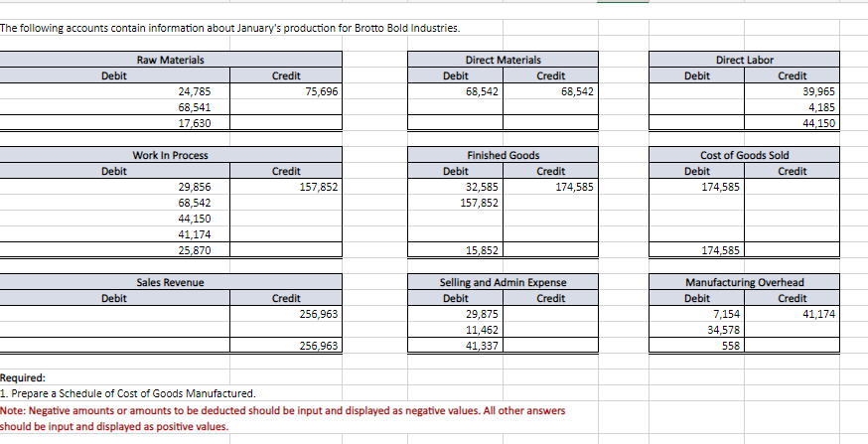Click the ending 174,585 Cost of Goods Sold balance

coord(697,250)
